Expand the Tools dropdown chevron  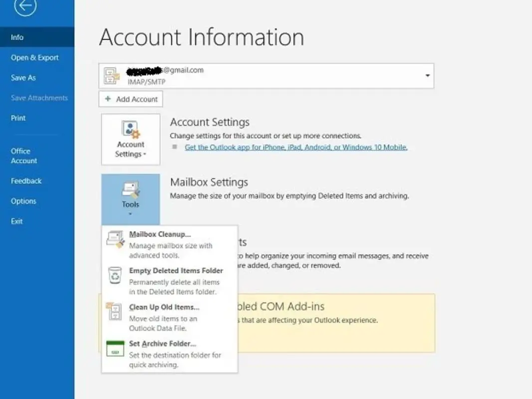tap(130, 213)
